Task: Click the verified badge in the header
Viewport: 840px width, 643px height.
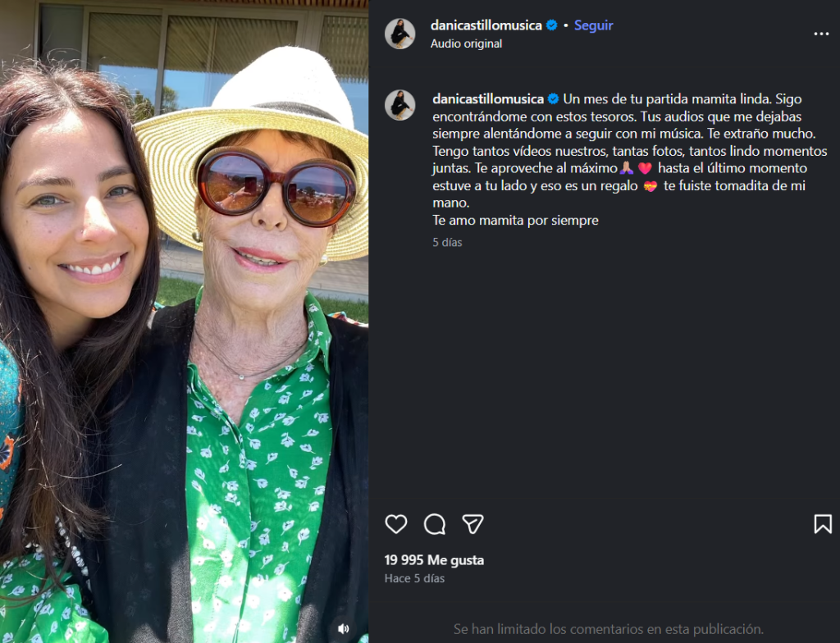Action: [x=552, y=25]
